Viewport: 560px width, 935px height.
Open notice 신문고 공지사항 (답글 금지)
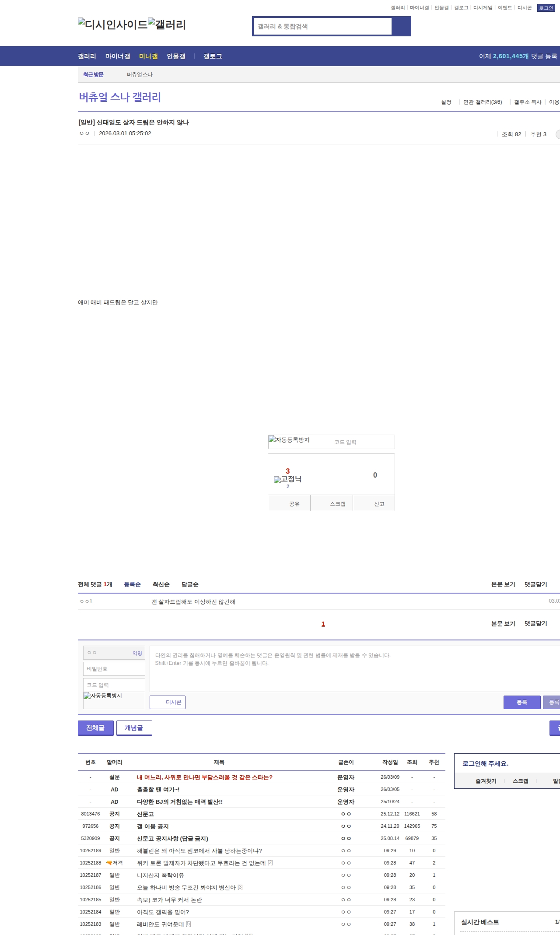172,839
